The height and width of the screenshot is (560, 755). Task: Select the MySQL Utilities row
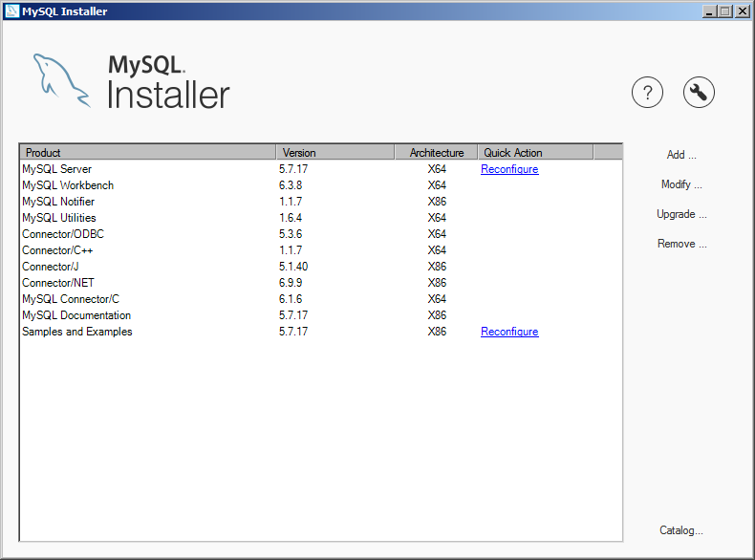pos(321,218)
